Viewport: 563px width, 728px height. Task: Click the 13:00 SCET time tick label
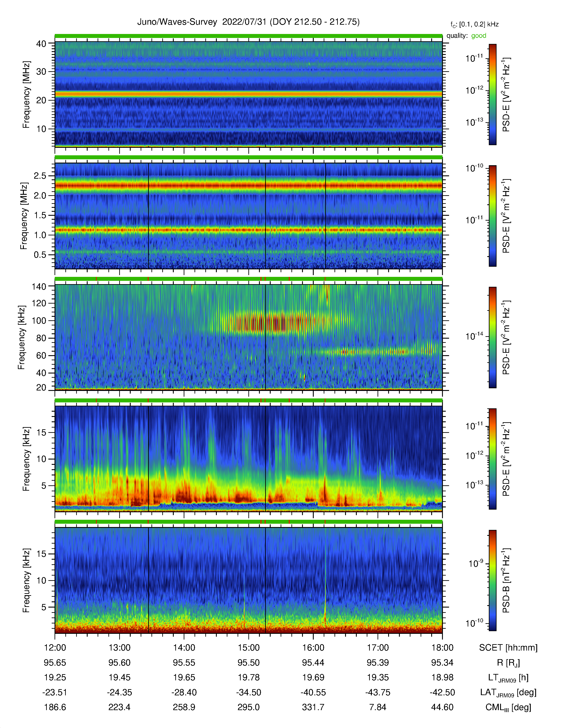click(x=119, y=648)
